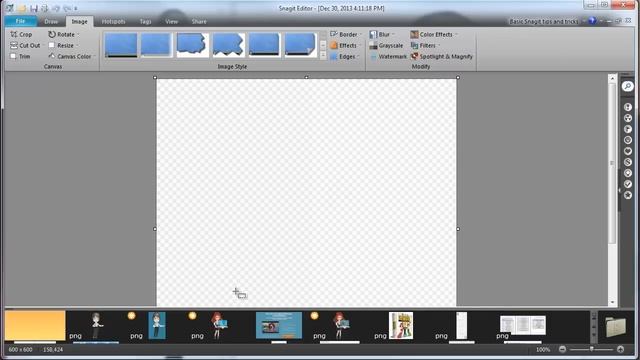Open the library folder icon in tray
The image size is (640, 360).
click(616, 327)
